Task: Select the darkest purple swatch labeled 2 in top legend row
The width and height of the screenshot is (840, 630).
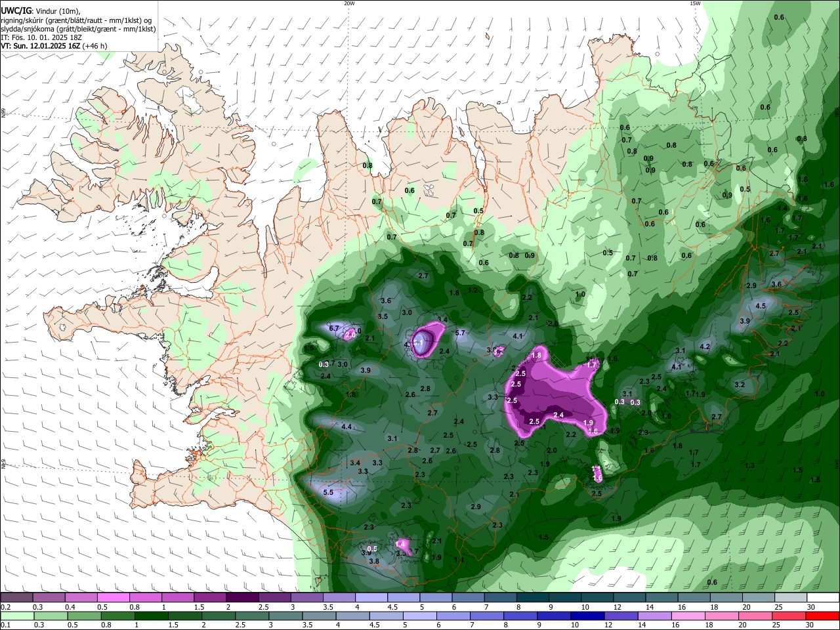Action: 242,598
